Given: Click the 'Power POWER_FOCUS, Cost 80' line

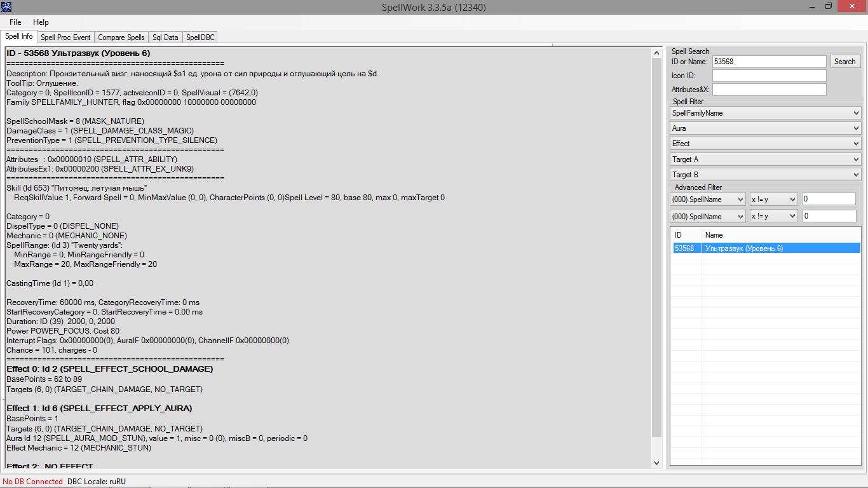Looking at the screenshot, I should pos(63,331).
